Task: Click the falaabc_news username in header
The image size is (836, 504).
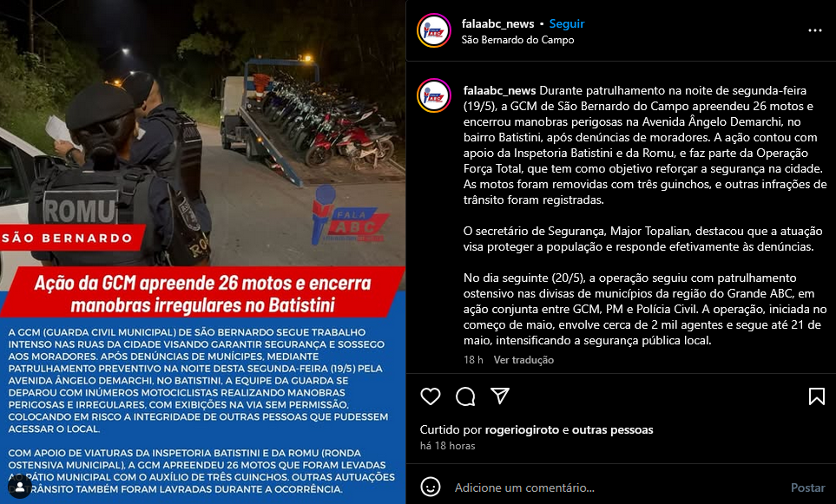Action: (498, 24)
